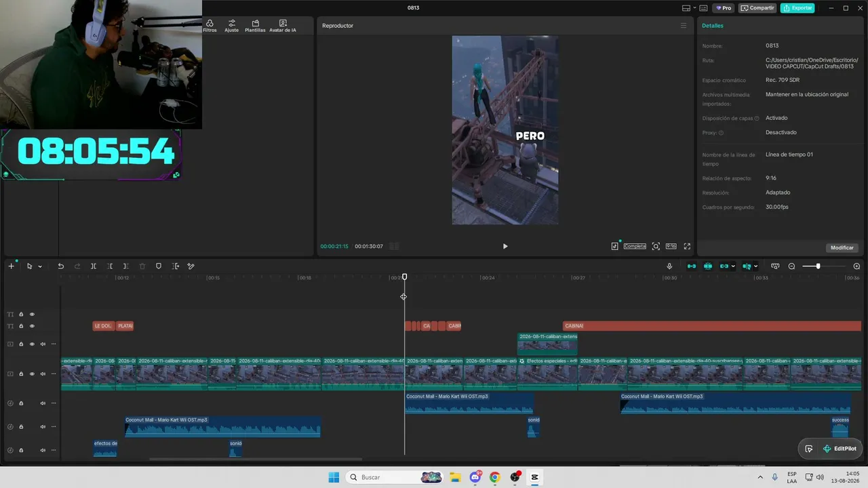Zoom in the timeline
Image resolution: width=868 pixels, height=488 pixels.
pyautogui.click(x=856, y=266)
